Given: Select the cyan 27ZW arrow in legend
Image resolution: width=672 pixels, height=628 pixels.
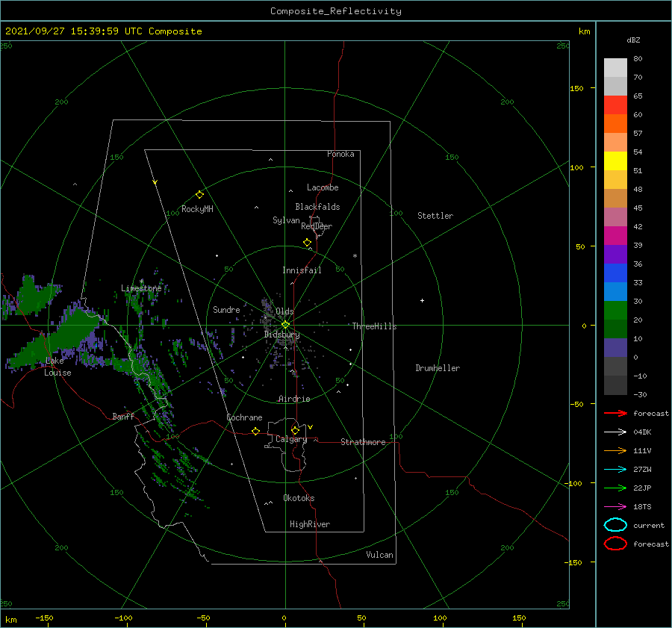Looking at the screenshot, I should [x=615, y=470].
